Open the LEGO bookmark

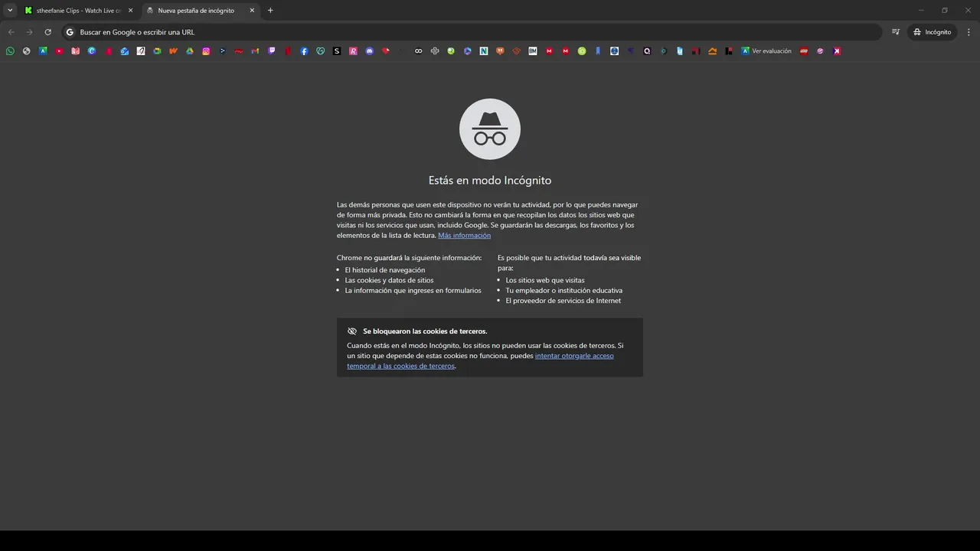click(x=804, y=51)
